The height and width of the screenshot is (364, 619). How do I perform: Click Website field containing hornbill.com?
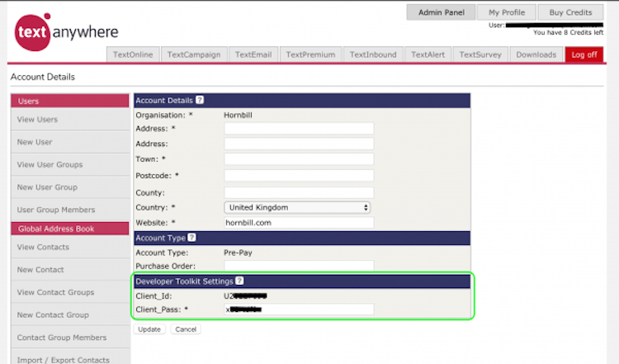pyautogui.click(x=299, y=223)
